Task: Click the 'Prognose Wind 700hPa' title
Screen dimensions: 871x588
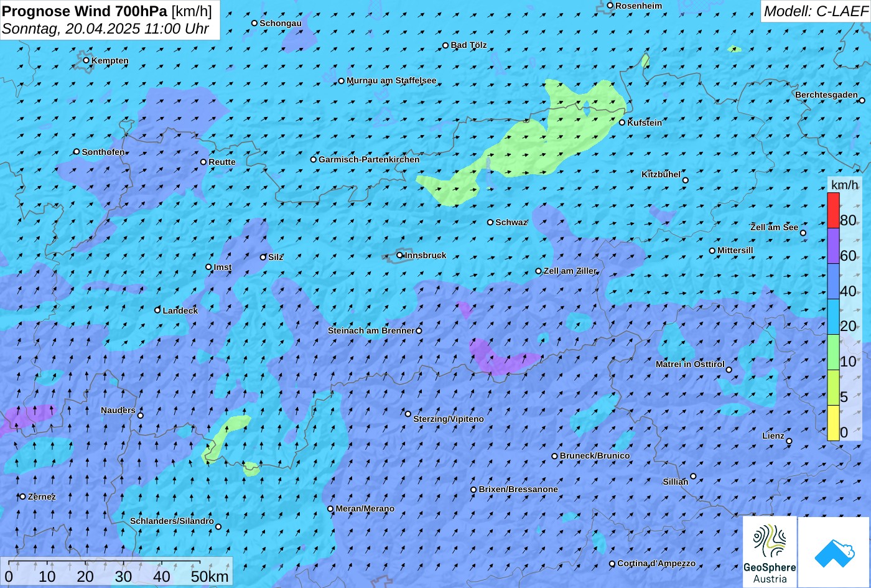Action: pyautogui.click(x=85, y=11)
